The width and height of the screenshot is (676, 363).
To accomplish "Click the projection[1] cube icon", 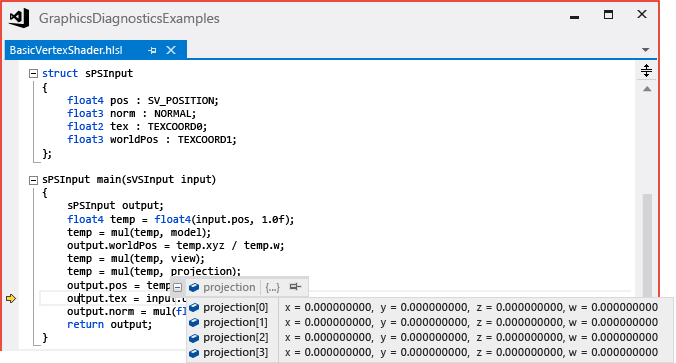I will point(194,322).
